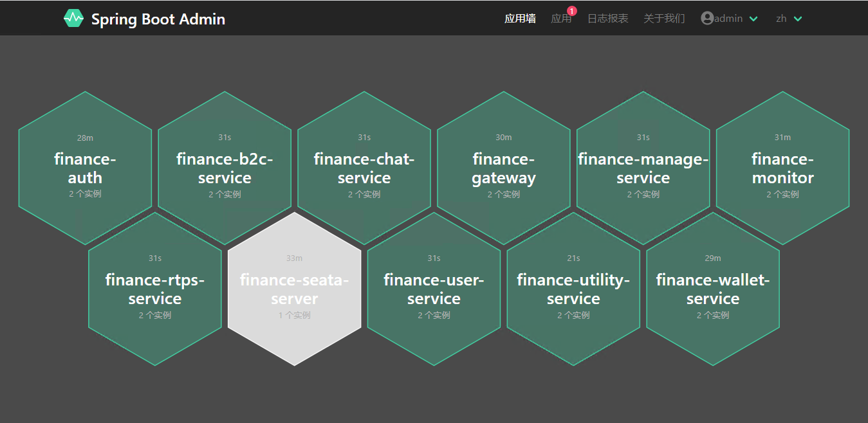
Task: Open the finance-b2c-service hexagon tile
Action: tap(225, 168)
